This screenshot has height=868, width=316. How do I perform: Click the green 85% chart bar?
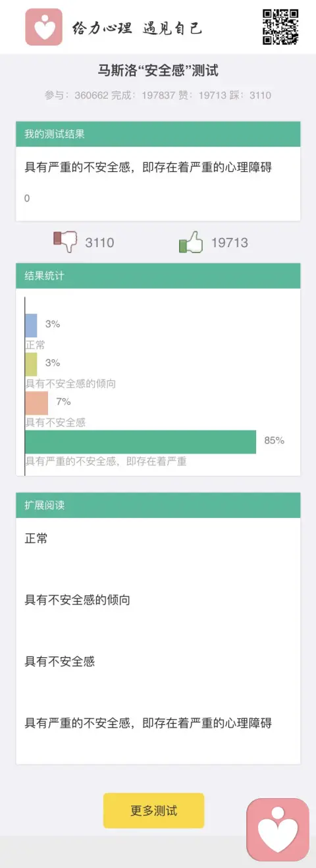click(141, 442)
